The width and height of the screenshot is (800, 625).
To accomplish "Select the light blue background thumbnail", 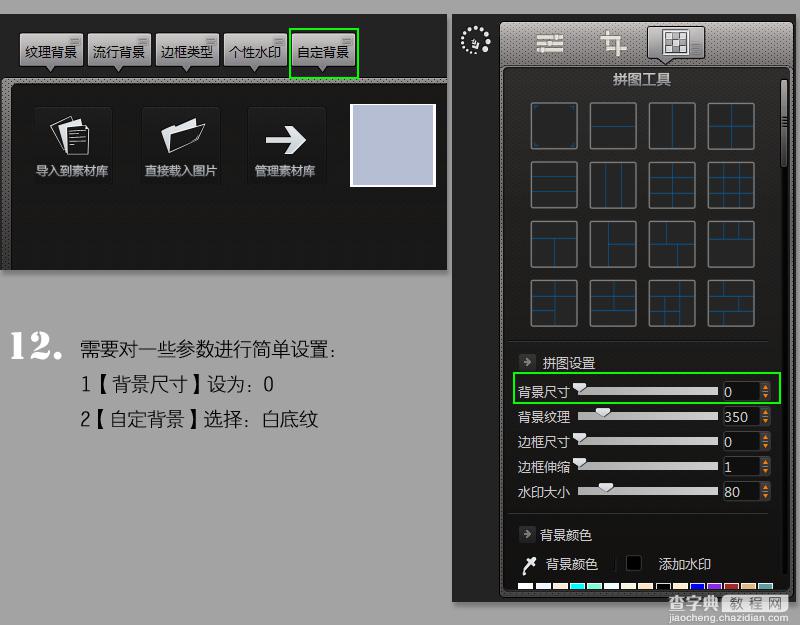I will [393, 145].
